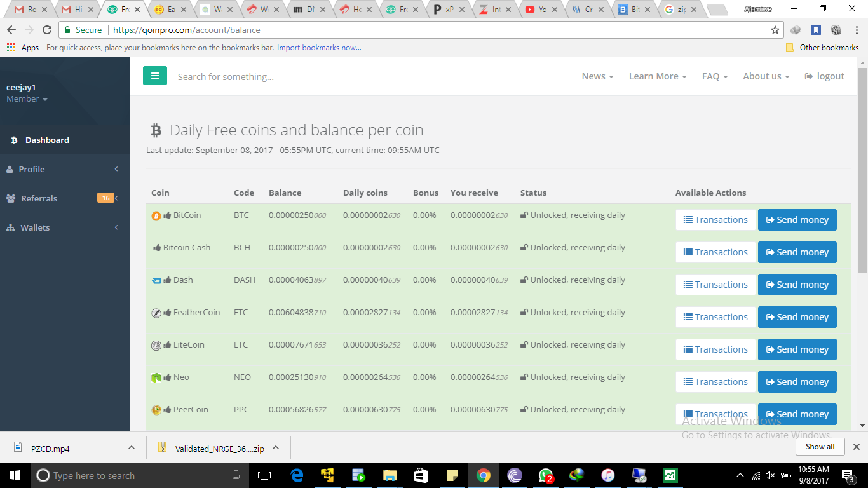Reload the page with the refresh icon
Viewport: 868px width, 488px height.
(47, 30)
